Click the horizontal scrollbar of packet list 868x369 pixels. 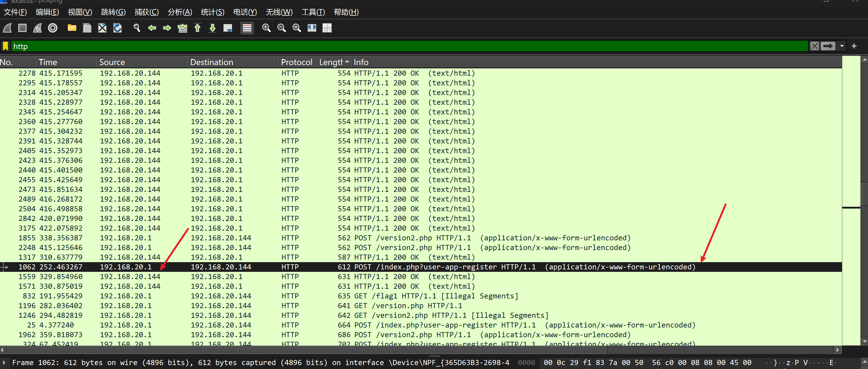tap(303, 350)
